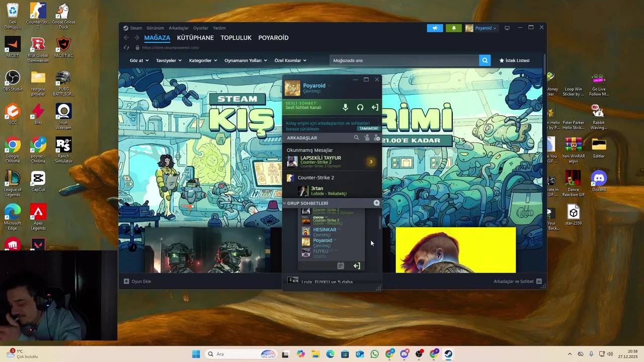The height and width of the screenshot is (362, 644).
Task: Open the green notifications bell
Action: [454, 28]
